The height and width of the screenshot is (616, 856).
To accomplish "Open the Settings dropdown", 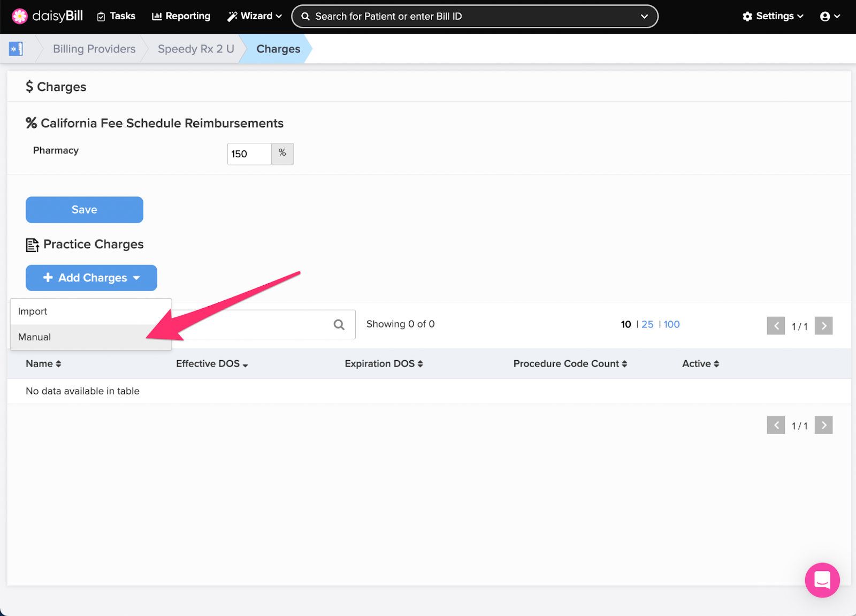I will click(x=773, y=16).
